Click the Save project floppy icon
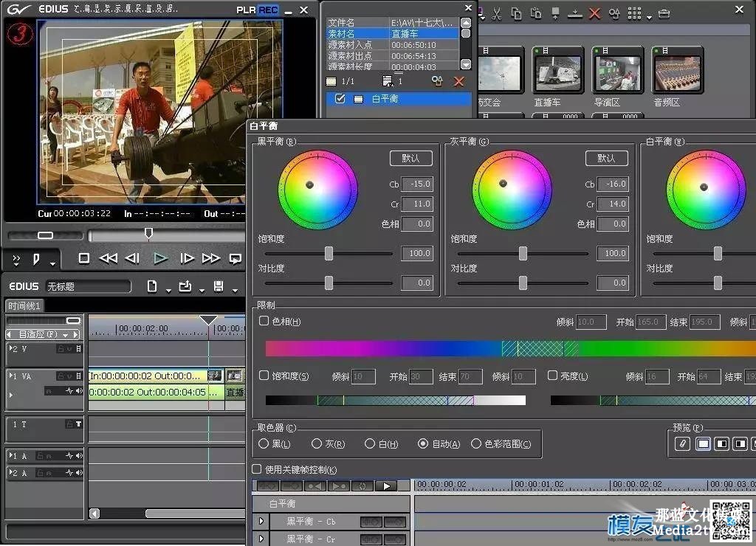Viewport: 756px width, 546px height. point(219,286)
